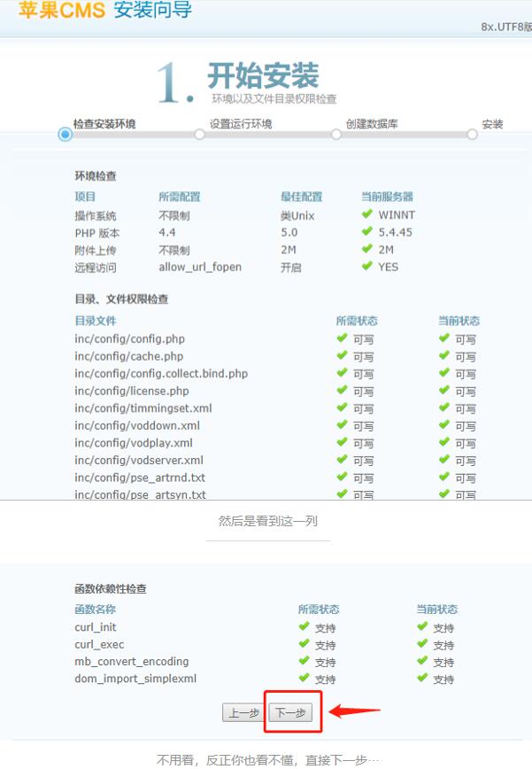Click 所需状态 check for dom_import_simplexml
The height and width of the screenshot is (769, 532).
tap(305, 678)
